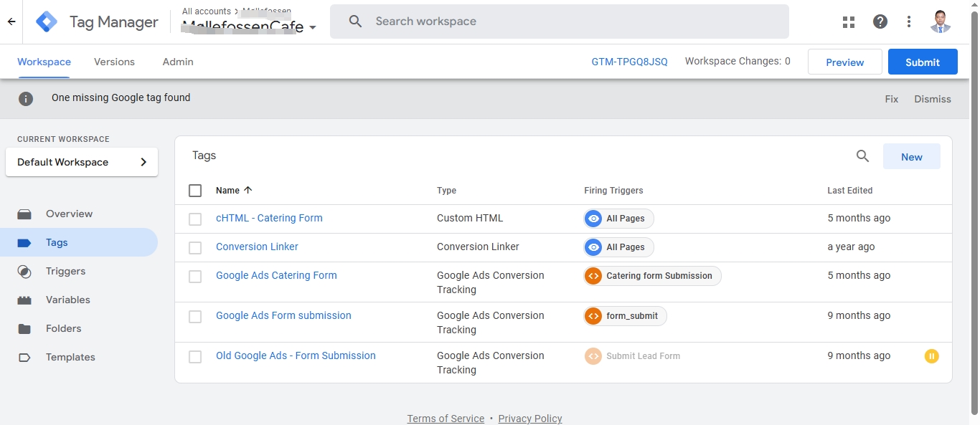Click the Templates tag icon in sidebar

click(24, 358)
